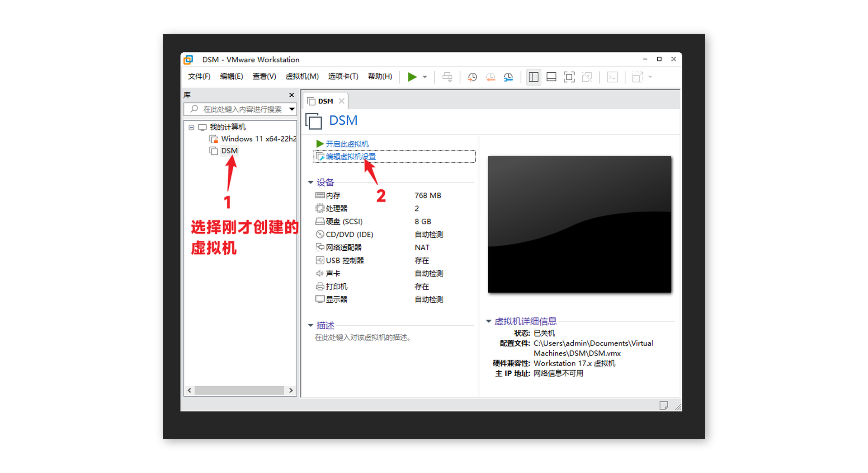Screen dimensions: 868x473
Task: Collapse the 设备 section
Action: [311, 183]
